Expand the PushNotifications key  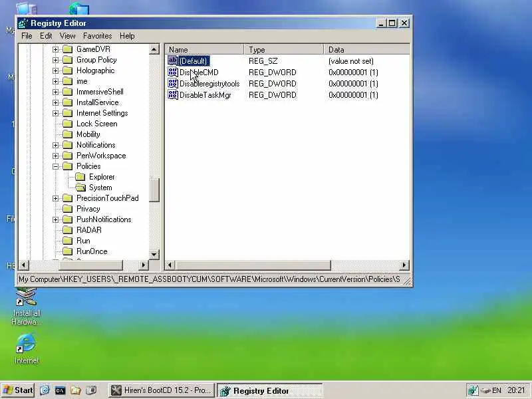click(55, 219)
